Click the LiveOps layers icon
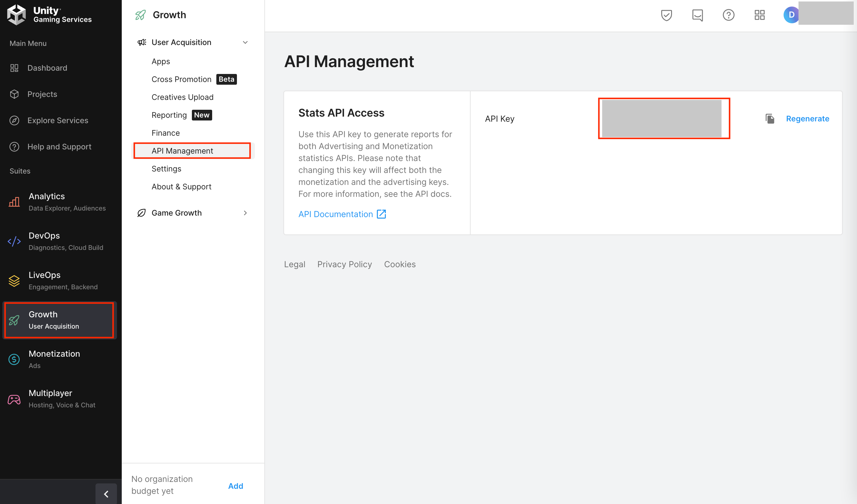Screen dimensions: 857x504 [x=14, y=281]
